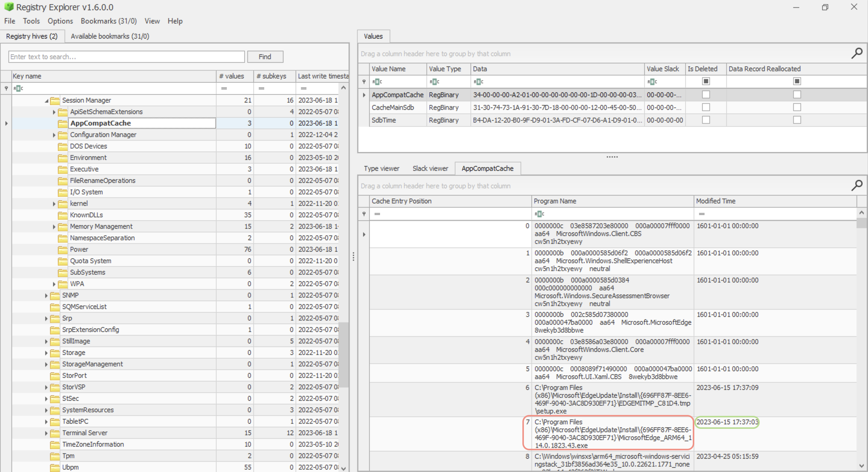Check Is Deleted for CacheMainSdb value
The width and height of the screenshot is (868, 472).
click(705, 107)
